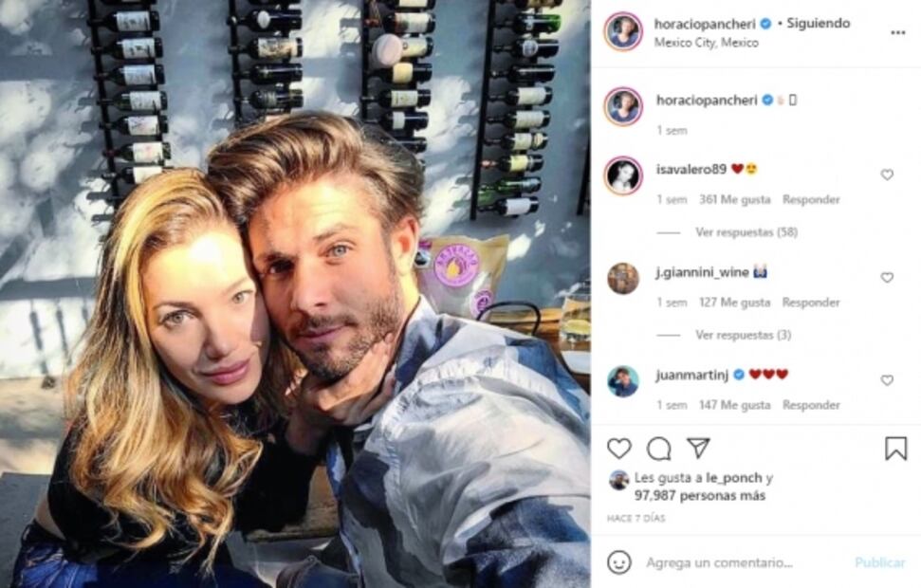Screen dimensions: 921x588
Task: Share post via paper plane icon
Action: click(x=698, y=449)
